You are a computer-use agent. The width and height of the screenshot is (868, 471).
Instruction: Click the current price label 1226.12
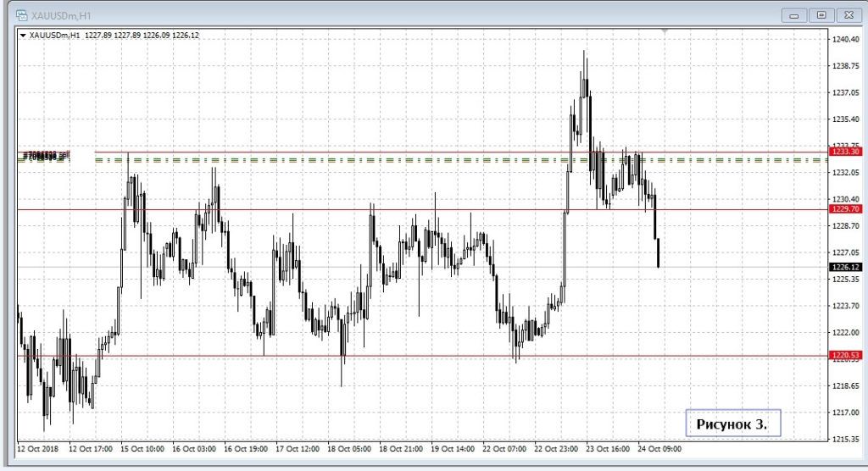844,267
